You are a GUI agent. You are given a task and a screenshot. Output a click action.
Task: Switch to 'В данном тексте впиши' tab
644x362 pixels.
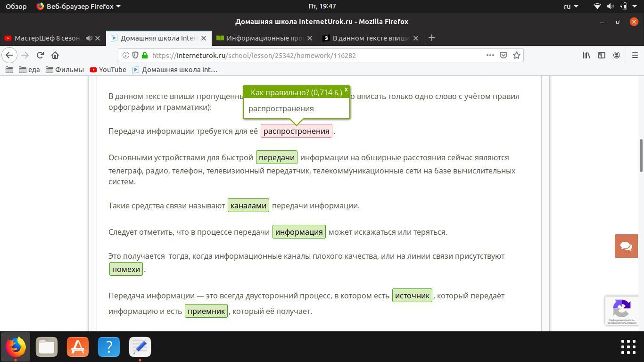pyautogui.click(x=371, y=38)
